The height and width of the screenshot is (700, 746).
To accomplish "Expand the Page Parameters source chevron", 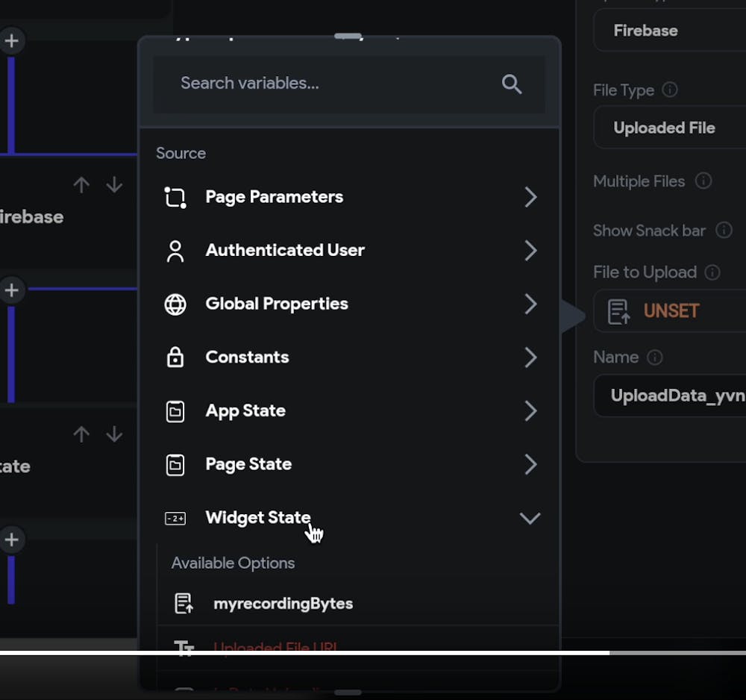I will [530, 196].
